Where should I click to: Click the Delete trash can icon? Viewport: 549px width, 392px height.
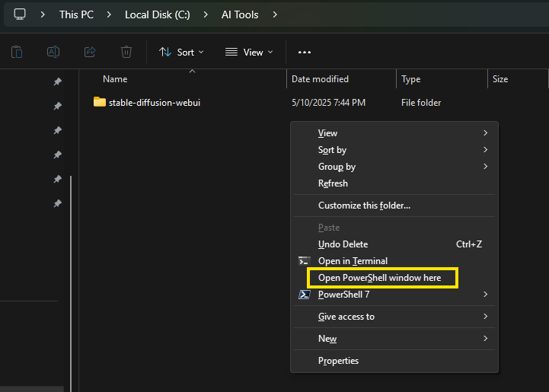[x=126, y=53]
